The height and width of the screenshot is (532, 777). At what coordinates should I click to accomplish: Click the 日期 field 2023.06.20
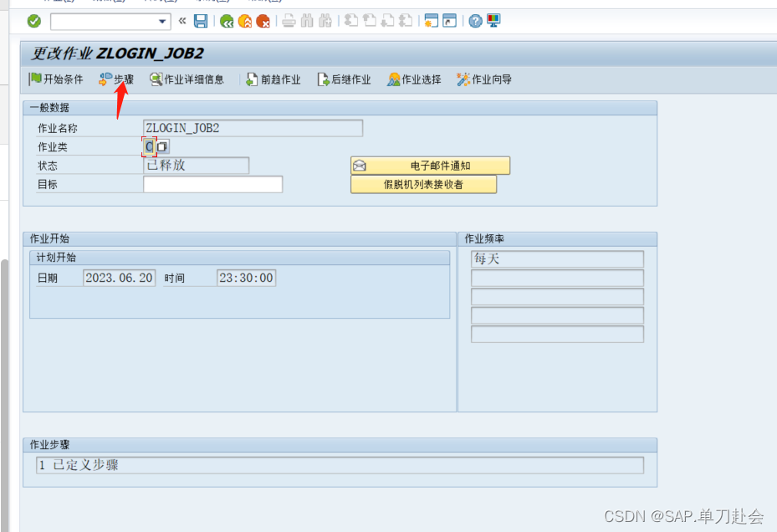pos(119,278)
